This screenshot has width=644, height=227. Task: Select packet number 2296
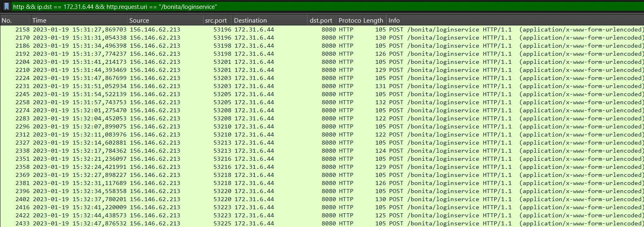(x=322, y=126)
